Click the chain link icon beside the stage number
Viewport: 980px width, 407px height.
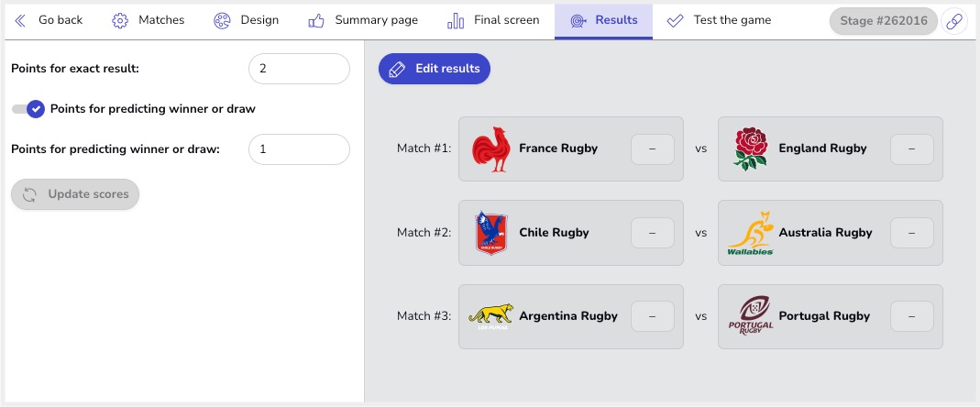(x=953, y=21)
